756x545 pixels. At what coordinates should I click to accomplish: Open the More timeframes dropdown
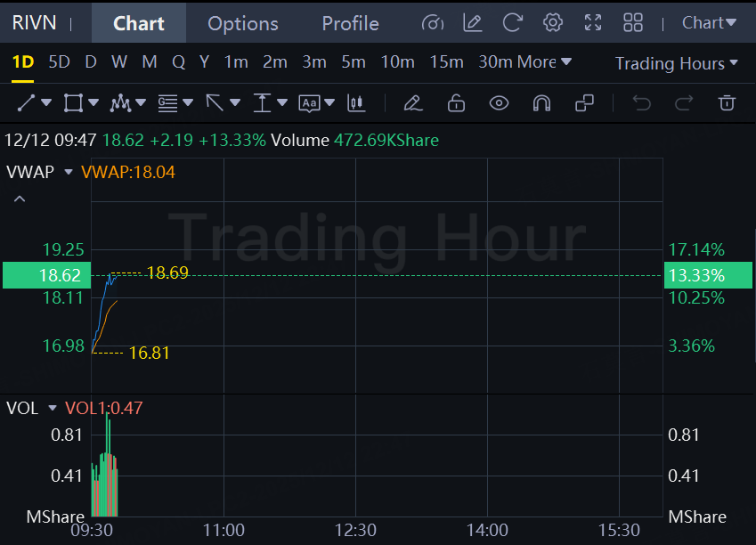pos(544,62)
